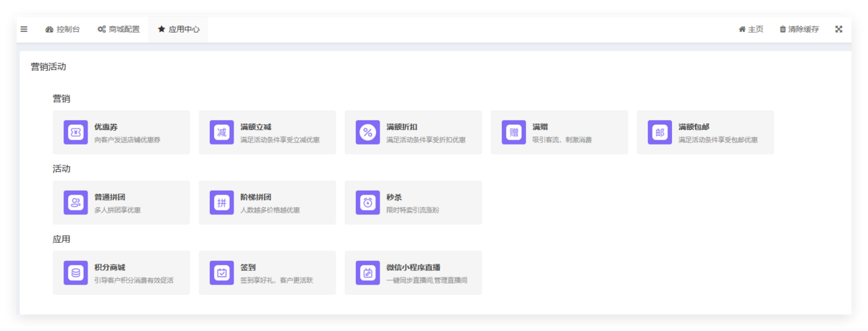
Task: Click description 吸引客流，刺激消费
Action: click(x=562, y=139)
